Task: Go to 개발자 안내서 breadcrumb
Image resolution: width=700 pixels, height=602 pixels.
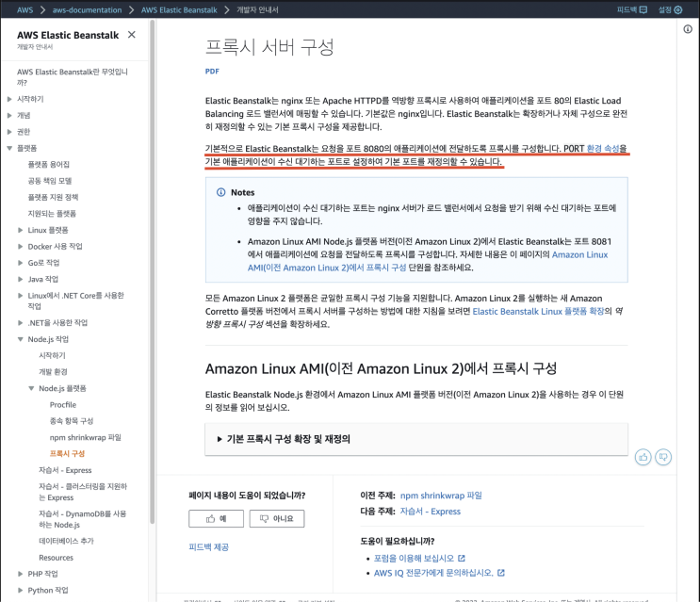Action: click(257, 9)
